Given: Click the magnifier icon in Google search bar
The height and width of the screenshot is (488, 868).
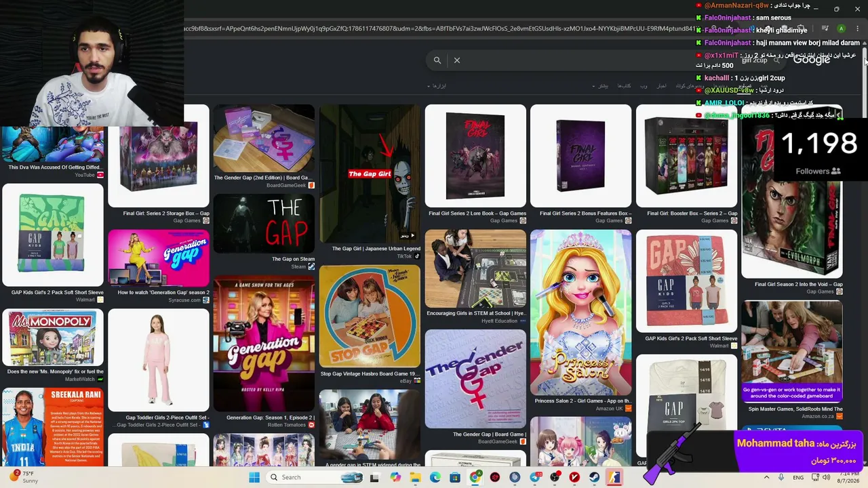Looking at the screenshot, I should pos(437,60).
